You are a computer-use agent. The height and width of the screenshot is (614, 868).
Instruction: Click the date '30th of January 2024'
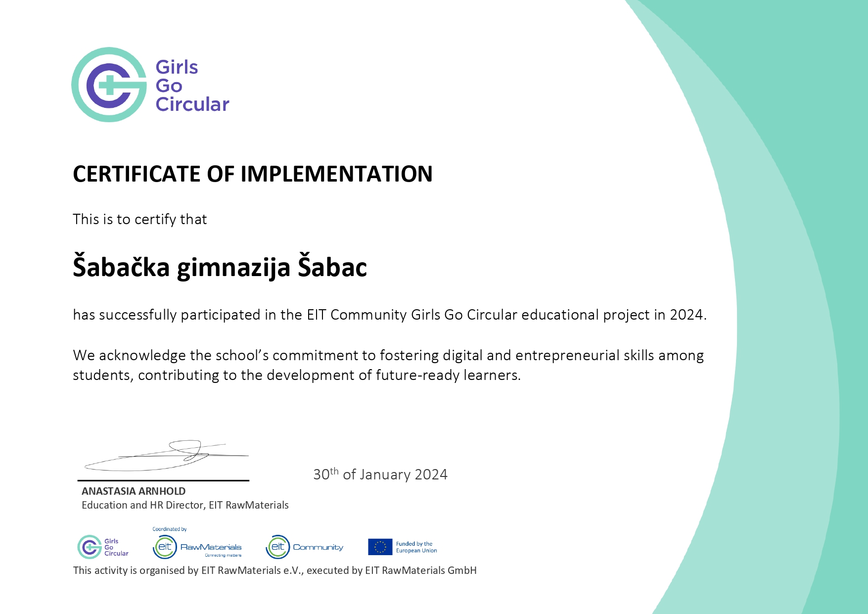pos(380,474)
